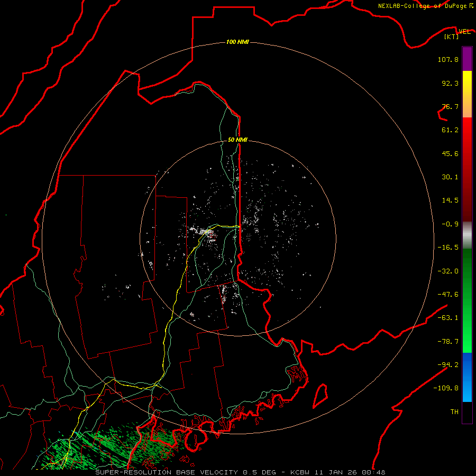Screen dimensions: 476x476
Task: Click the -47.6 velocity scale value
Action: 448,295
